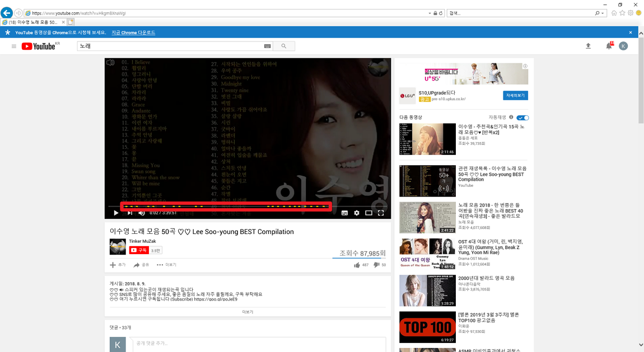The height and width of the screenshot is (352, 644).
Task: Open 멜론 TOP 100 video thumbnail
Action: (x=427, y=327)
